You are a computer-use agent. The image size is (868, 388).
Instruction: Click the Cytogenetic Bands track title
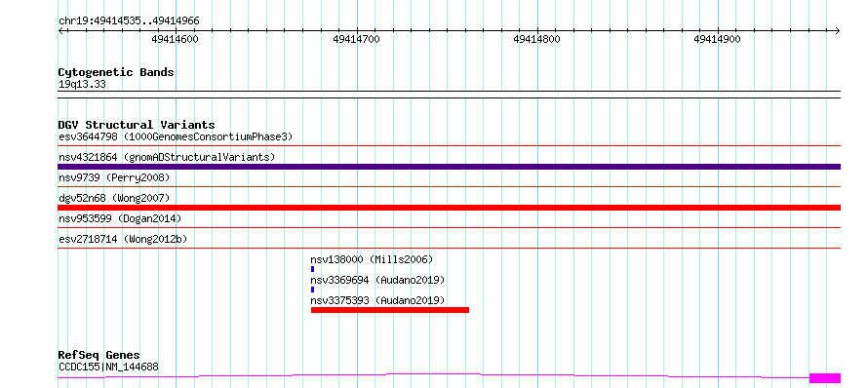[116, 72]
